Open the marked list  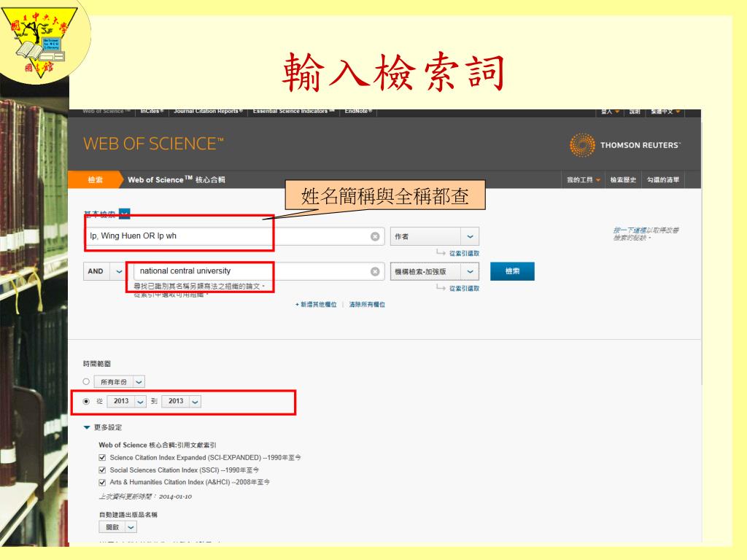point(663,180)
